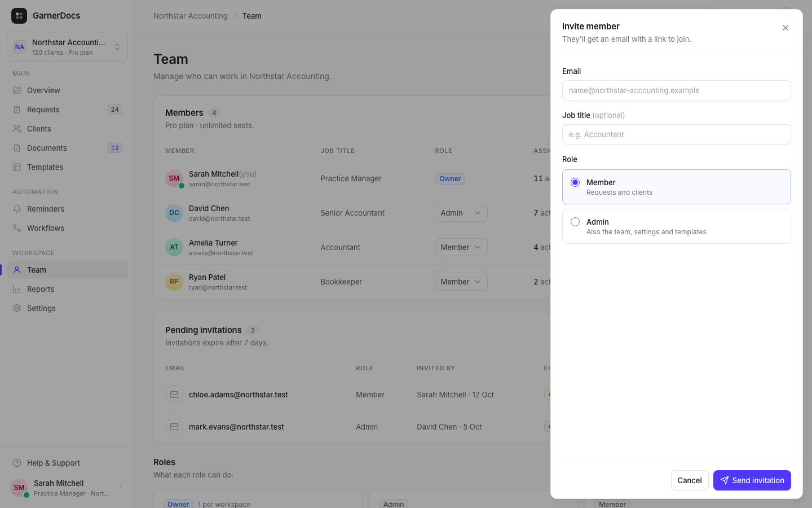
Task: Click the mark.evans@northstar.test email
Action: [x=236, y=427]
